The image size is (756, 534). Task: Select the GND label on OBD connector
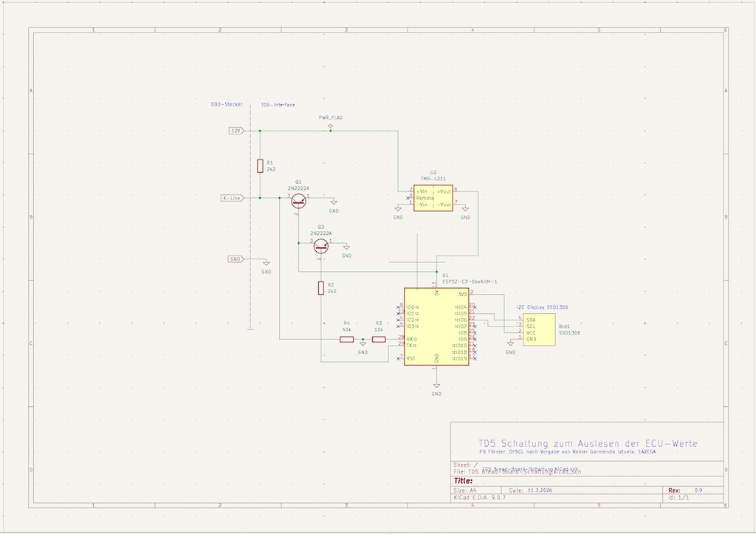[x=236, y=259]
